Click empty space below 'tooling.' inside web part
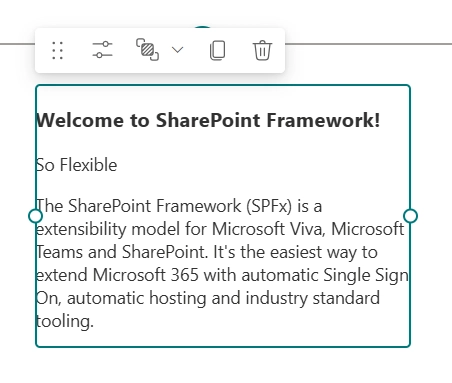The image size is (452, 383). (223, 338)
